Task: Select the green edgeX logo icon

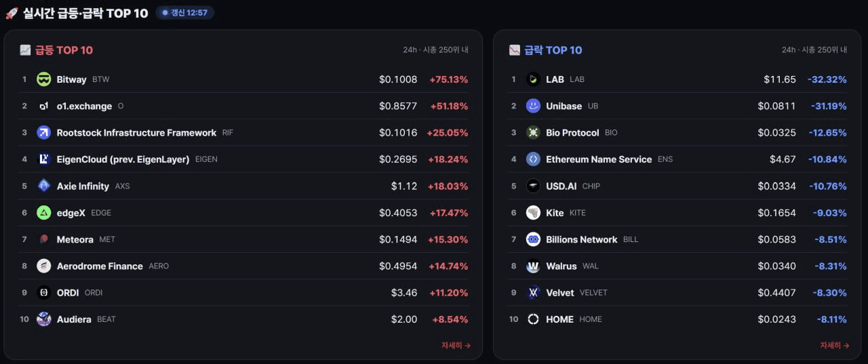Action: tap(44, 213)
